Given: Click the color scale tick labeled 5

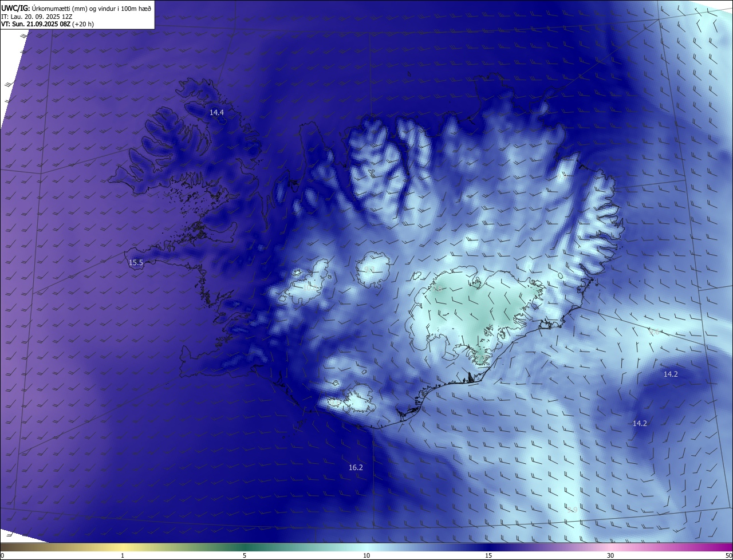Looking at the screenshot, I should coord(245,555).
